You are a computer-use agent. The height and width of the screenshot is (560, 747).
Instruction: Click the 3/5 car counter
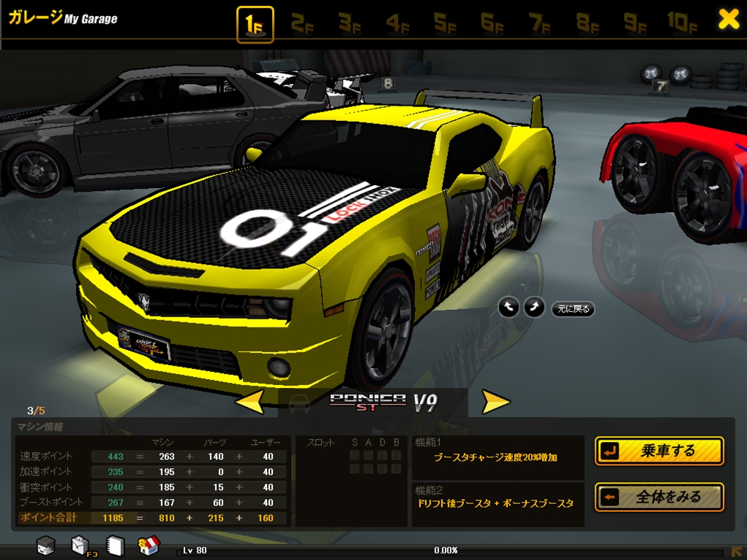pyautogui.click(x=36, y=411)
